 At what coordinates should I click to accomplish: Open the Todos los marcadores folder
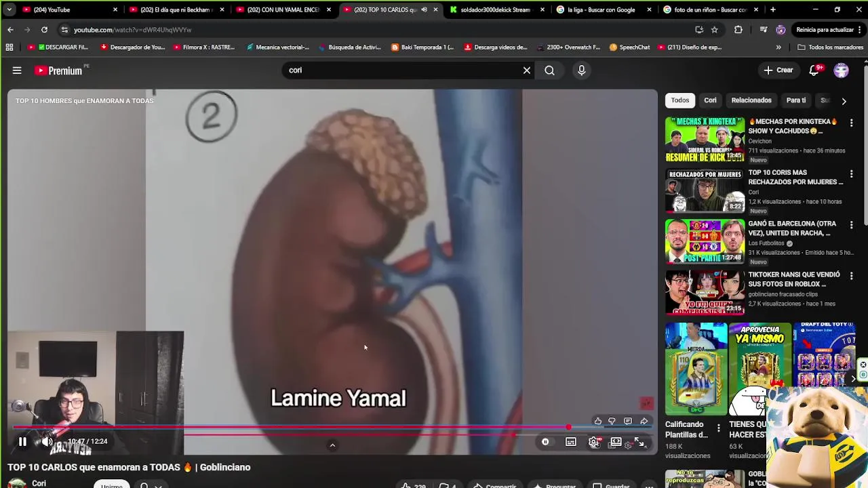click(830, 47)
